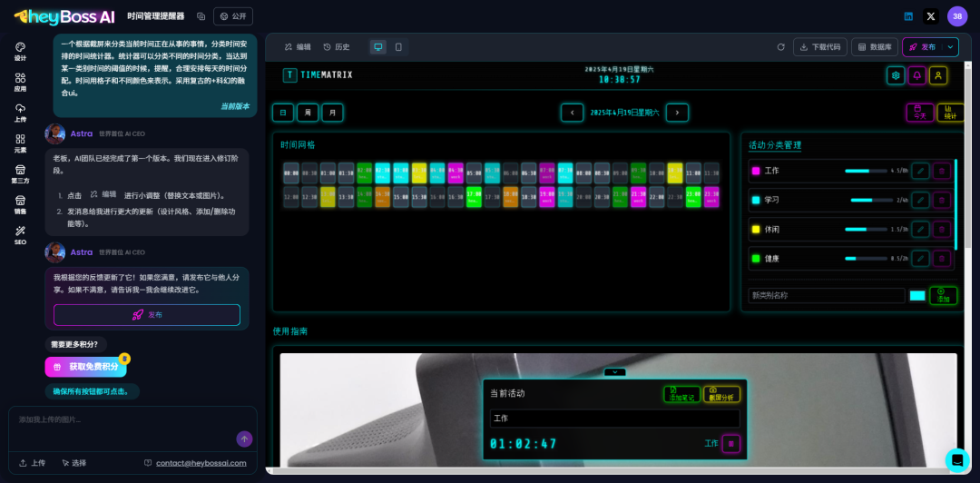
Task: Open the 设计 design panel in sidebar
Action: click(x=20, y=52)
